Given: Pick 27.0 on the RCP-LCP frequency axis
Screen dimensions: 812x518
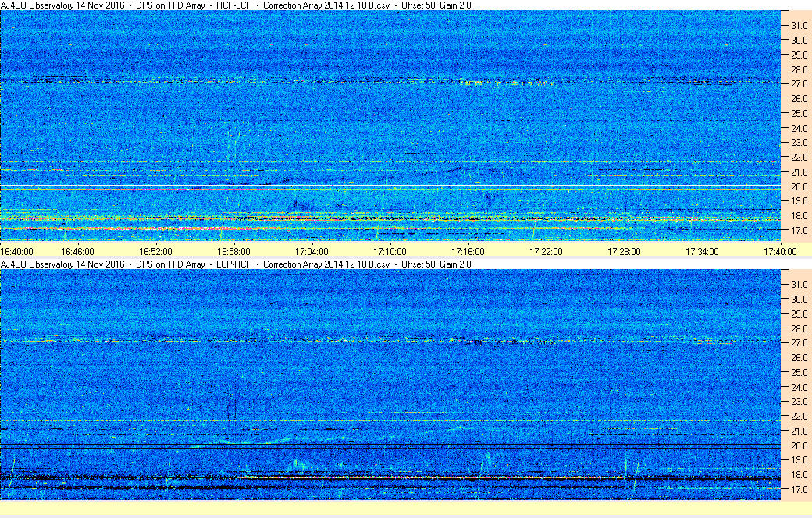Looking at the screenshot, I should coord(799,83).
